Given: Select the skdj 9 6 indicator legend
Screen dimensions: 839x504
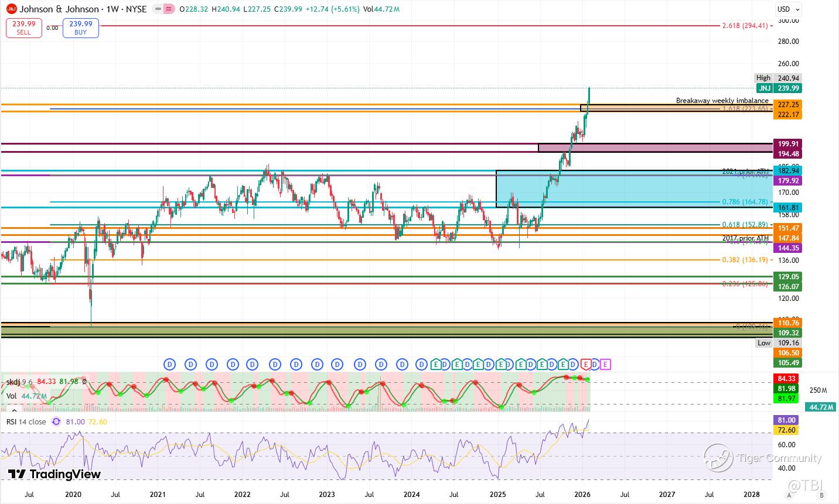Looking at the screenshot, I should coord(46,382).
